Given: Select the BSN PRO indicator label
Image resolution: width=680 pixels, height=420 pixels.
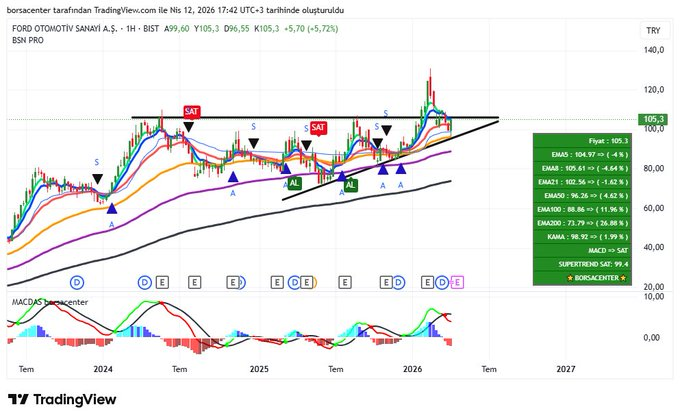Looking at the screenshot, I should click(28, 40).
